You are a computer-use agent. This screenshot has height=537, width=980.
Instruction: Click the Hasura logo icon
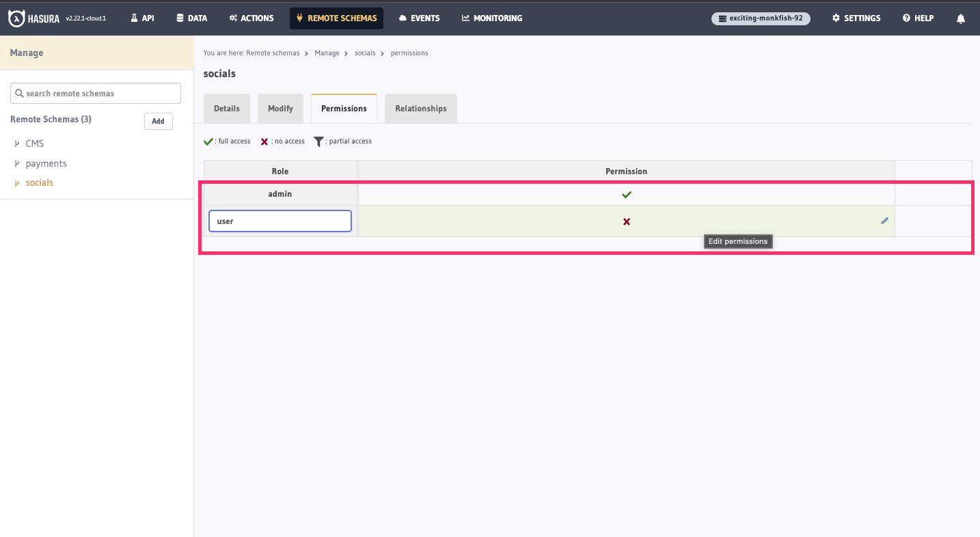click(x=15, y=18)
